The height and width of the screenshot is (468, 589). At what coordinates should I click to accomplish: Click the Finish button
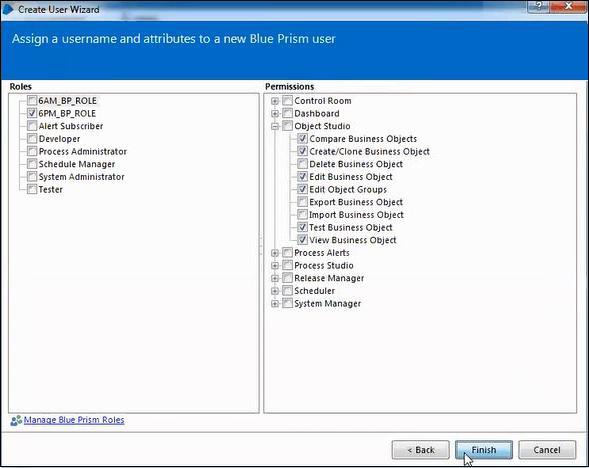click(484, 450)
